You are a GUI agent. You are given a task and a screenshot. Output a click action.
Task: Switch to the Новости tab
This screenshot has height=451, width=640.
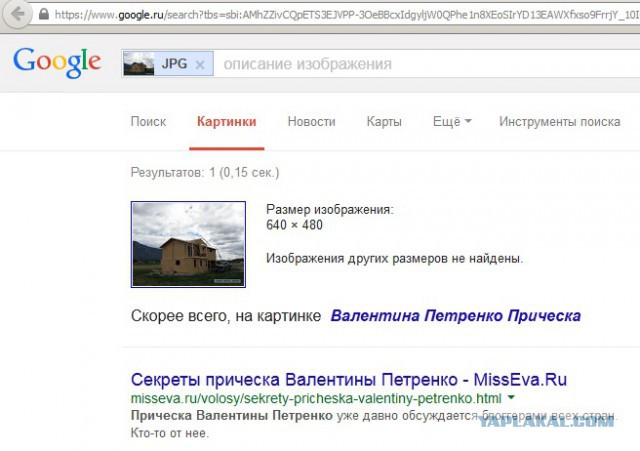tap(311, 122)
